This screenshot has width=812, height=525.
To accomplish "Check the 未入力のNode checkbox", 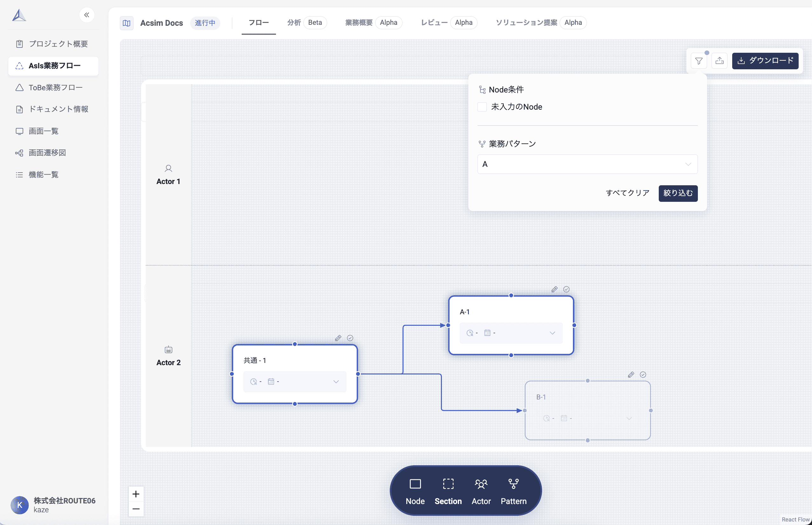I will coord(482,107).
